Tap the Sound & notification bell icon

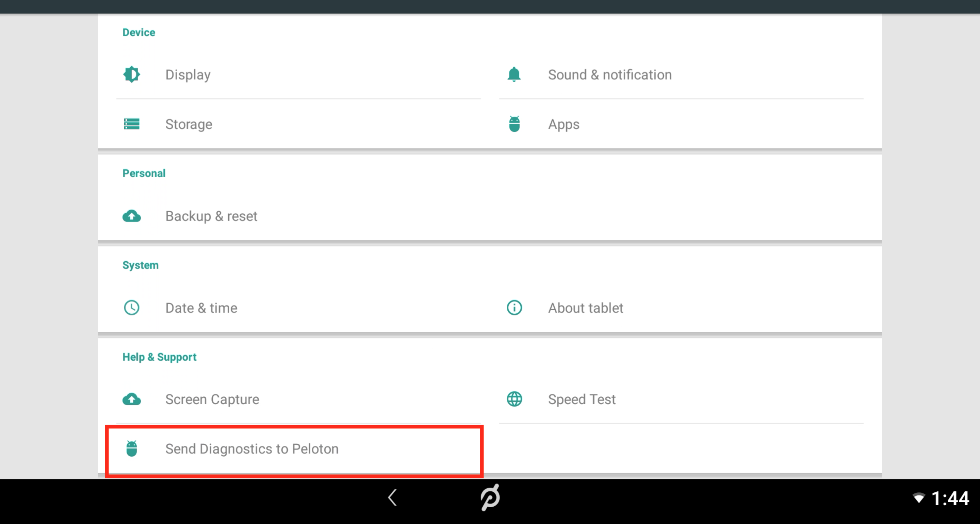pyautogui.click(x=514, y=74)
